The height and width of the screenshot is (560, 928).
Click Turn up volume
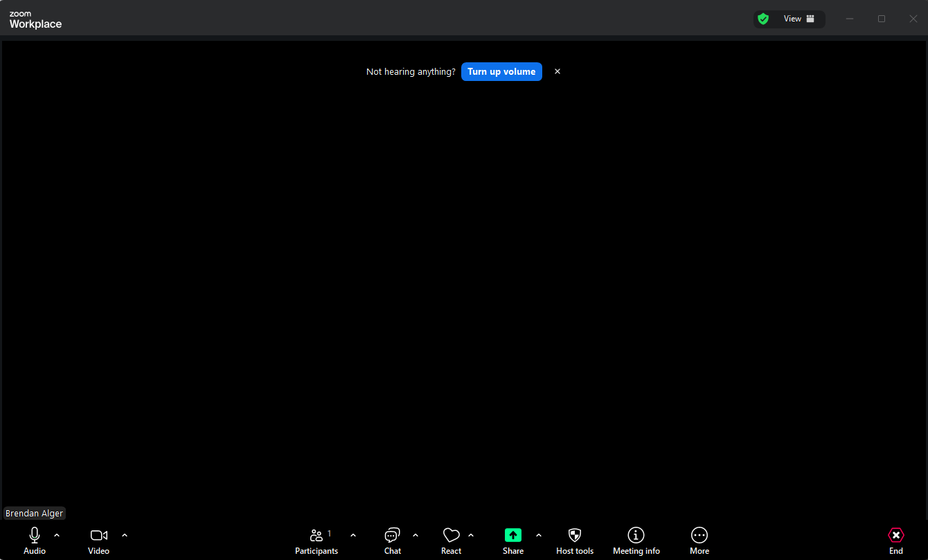point(501,71)
